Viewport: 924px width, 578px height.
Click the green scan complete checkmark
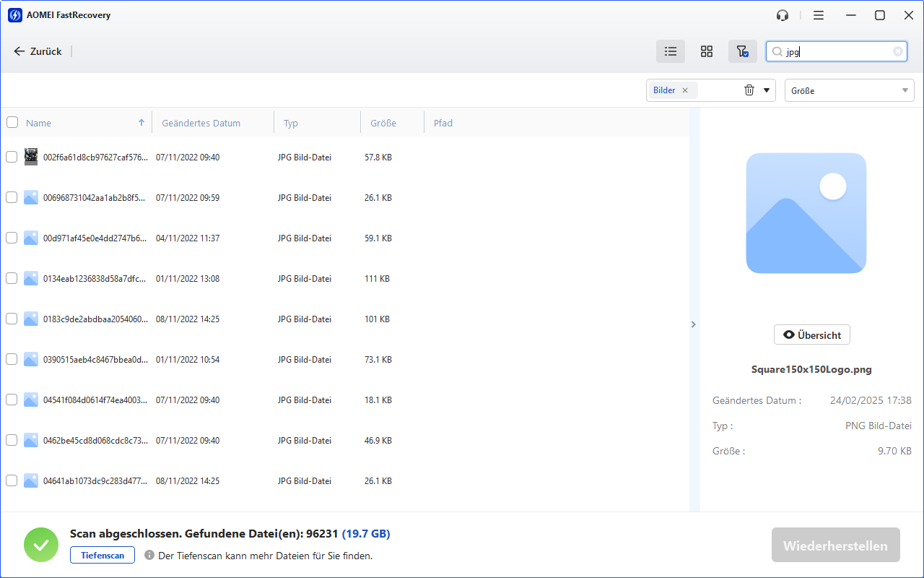41,545
